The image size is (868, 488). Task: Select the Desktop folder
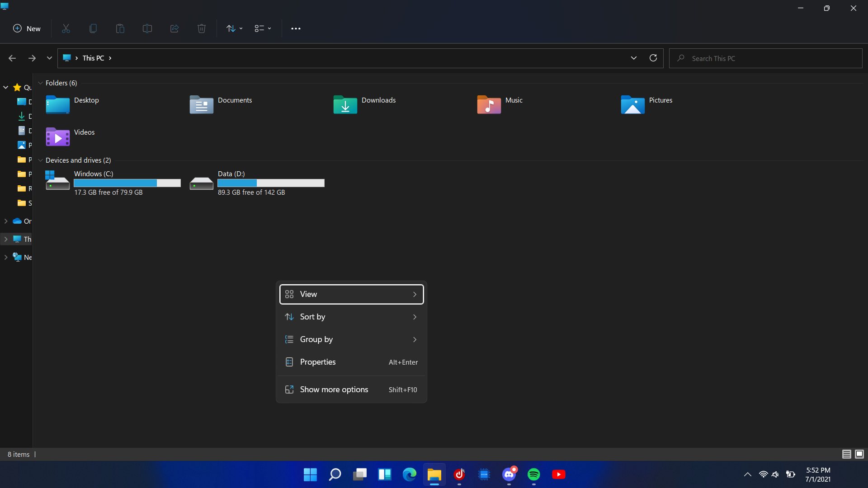tap(72, 104)
